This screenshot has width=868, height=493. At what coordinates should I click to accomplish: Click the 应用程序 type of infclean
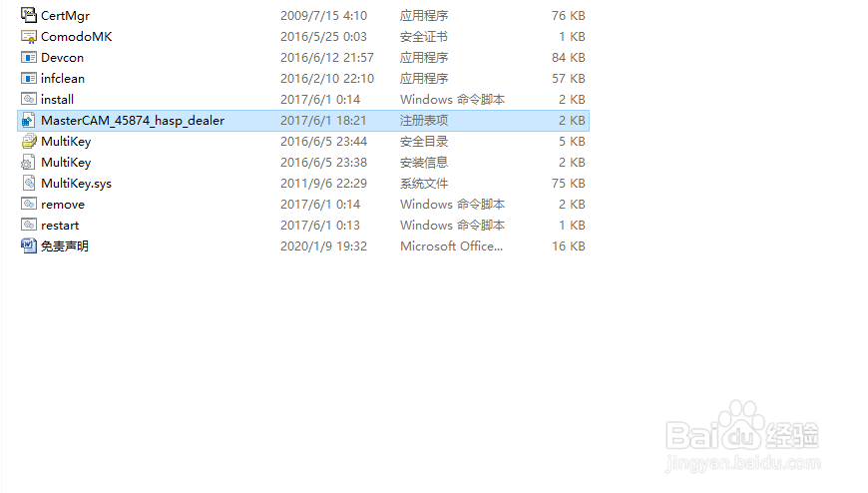(424, 79)
